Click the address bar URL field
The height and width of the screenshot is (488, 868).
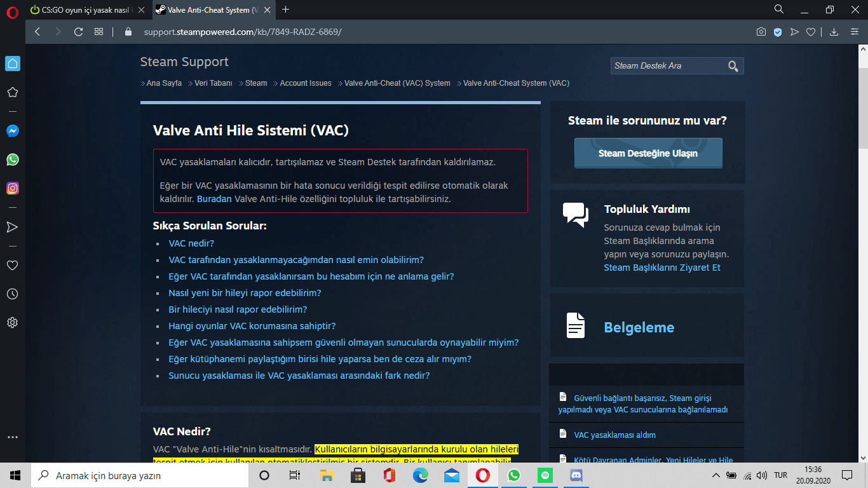point(243,32)
